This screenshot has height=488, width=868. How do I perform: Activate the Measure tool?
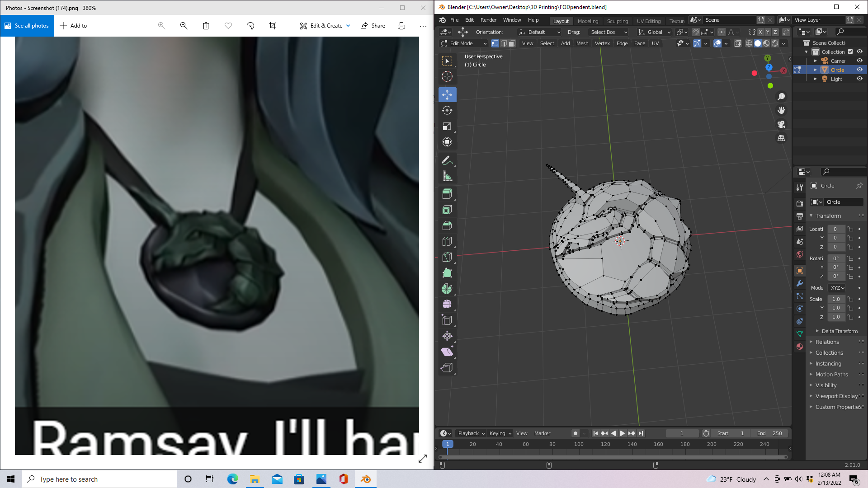tap(447, 176)
